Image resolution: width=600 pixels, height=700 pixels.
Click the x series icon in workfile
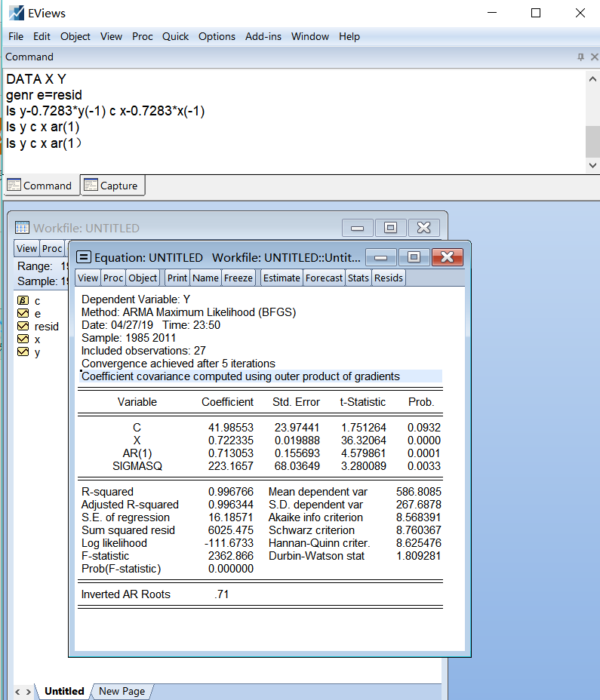tap(23, 339)
